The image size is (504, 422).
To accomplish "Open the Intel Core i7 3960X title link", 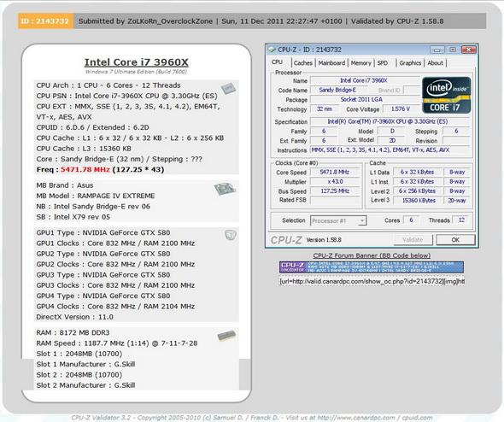I will tap(137, 62).
